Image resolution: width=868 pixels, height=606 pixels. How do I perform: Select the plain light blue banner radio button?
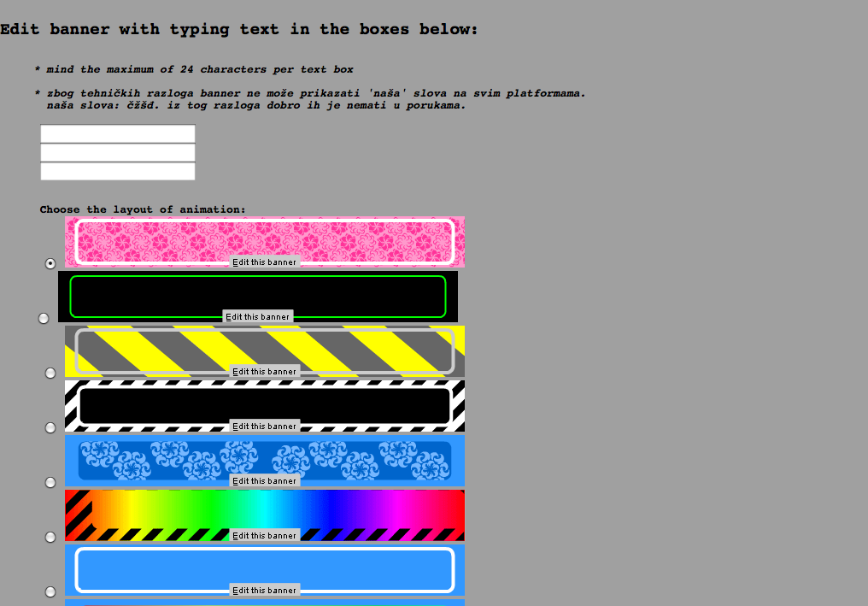coord(50,591)
